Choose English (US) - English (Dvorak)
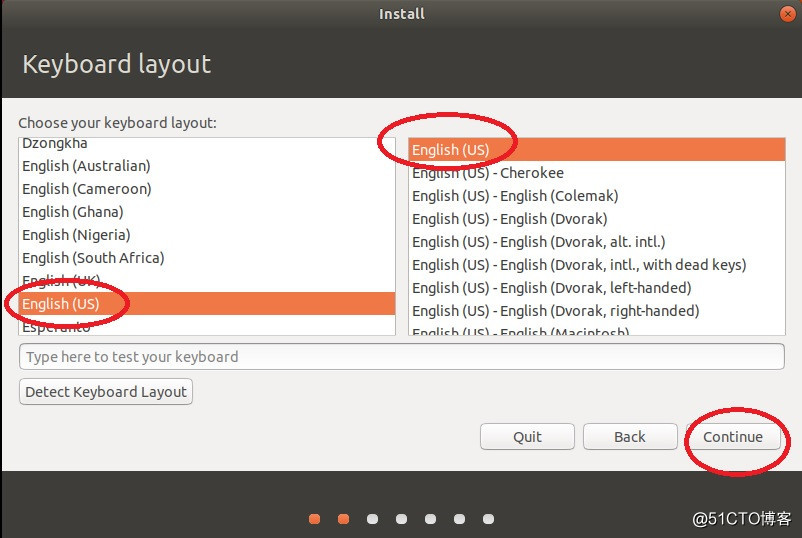The image size is (802, 538). coord(596,219)
